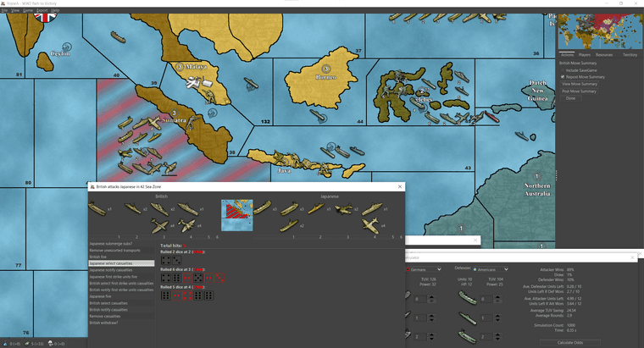
Task: Click Borneo territory value marker
Action: coord(325,69)
